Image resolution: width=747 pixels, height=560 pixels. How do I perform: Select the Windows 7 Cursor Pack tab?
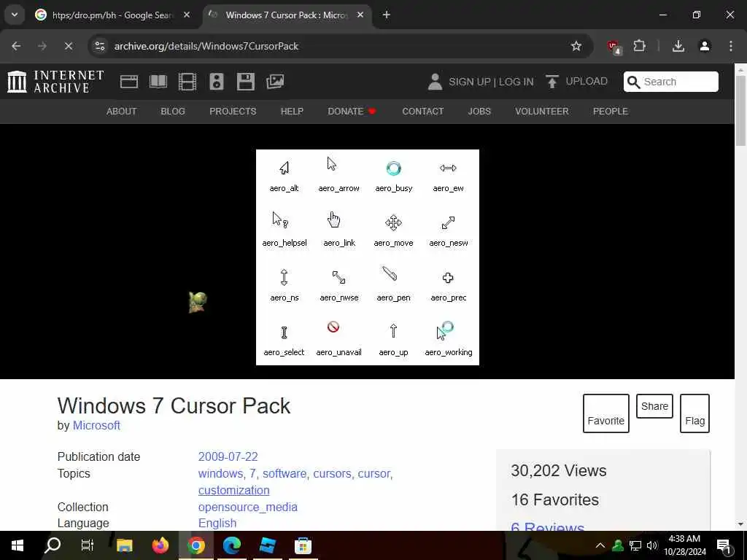point(287,15)
